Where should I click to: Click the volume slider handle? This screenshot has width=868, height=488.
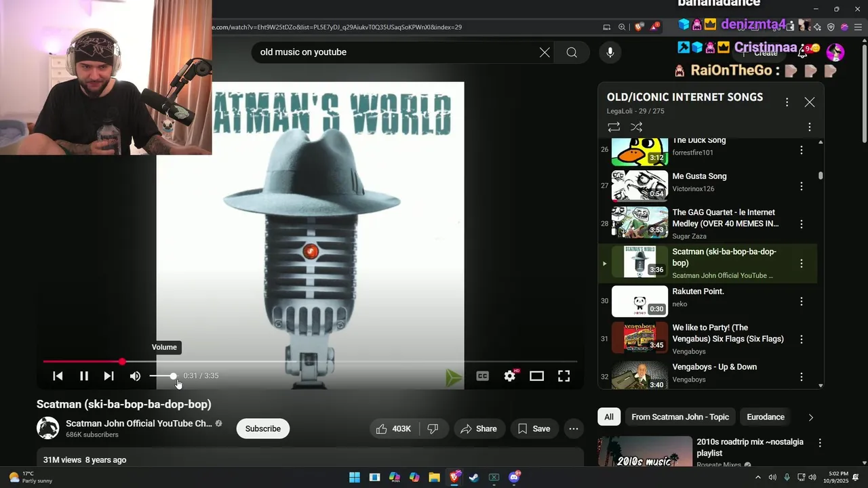[174, 375]
